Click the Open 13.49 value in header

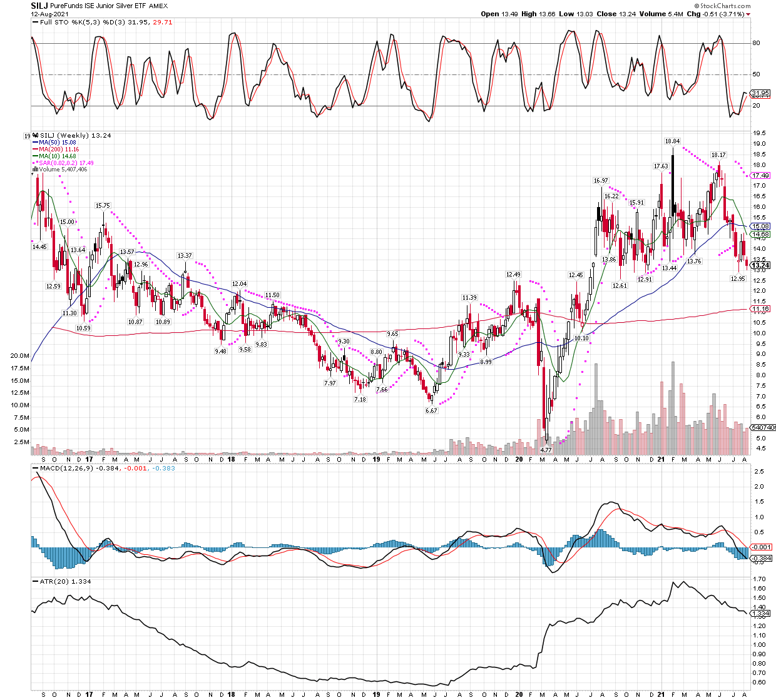[x=499, y=14]
